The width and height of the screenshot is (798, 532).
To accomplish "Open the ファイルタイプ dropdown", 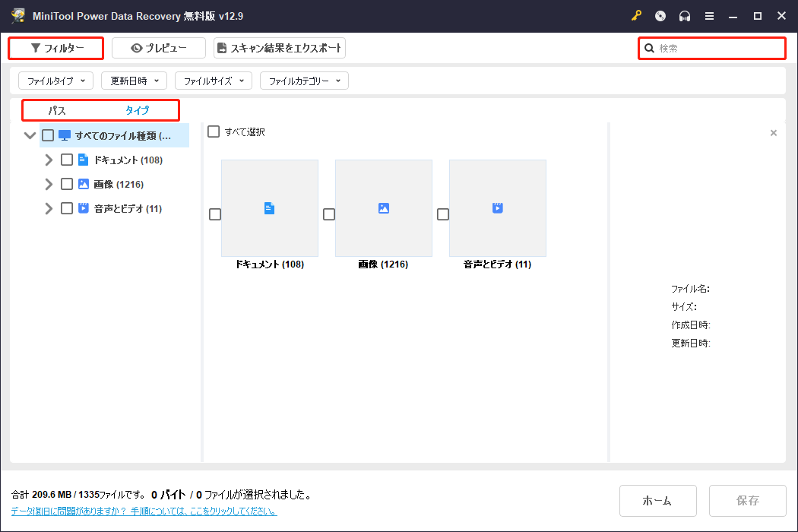I will point(56,81).
